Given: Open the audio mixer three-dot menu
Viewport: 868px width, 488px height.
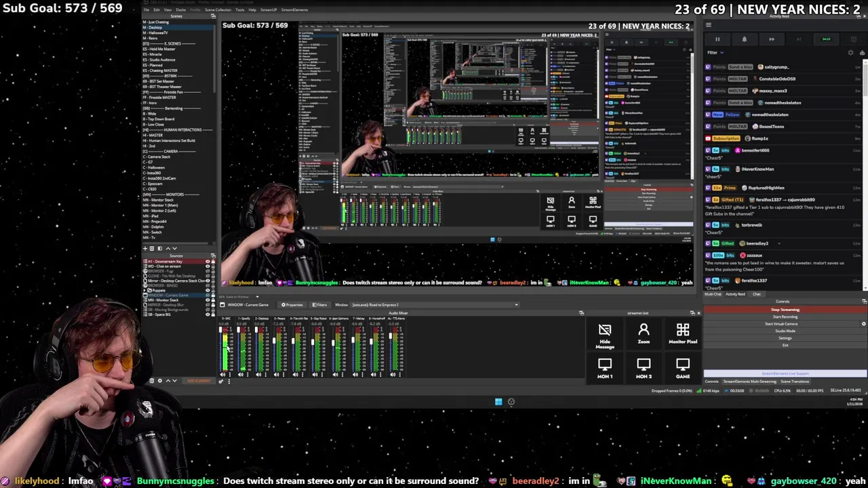Looking at the screenshot, I should click(229, 381).
